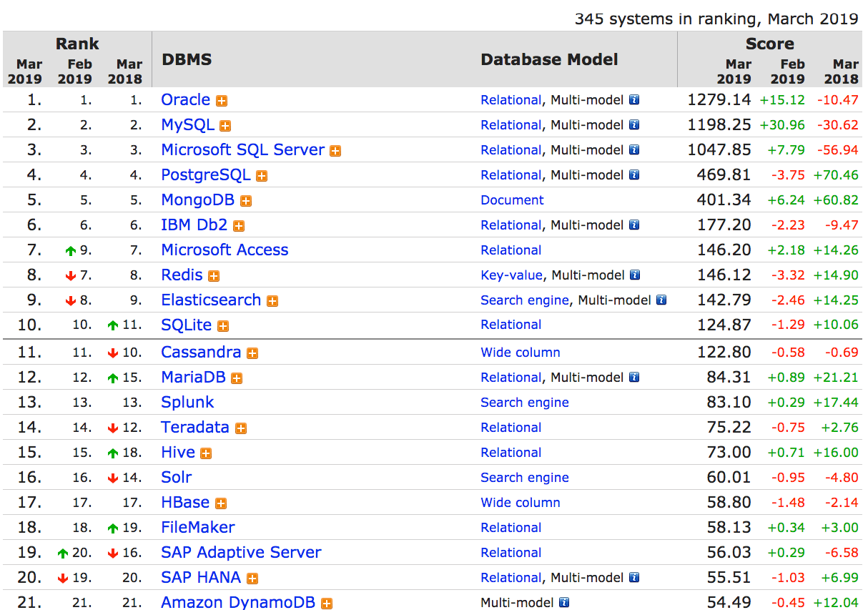Open the Oracle database link
The height and width of the screenshot is (610, 868).
click(186, 100)
